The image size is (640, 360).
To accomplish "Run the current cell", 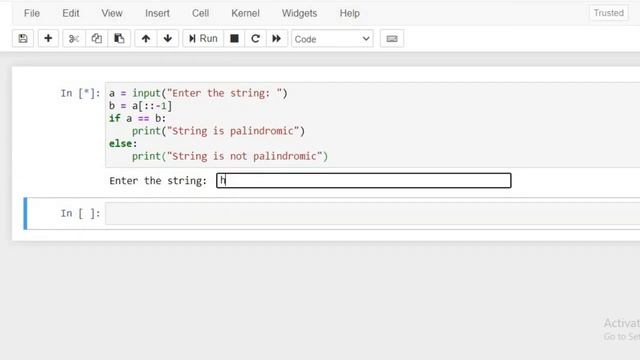I will [x=203, y=38].
